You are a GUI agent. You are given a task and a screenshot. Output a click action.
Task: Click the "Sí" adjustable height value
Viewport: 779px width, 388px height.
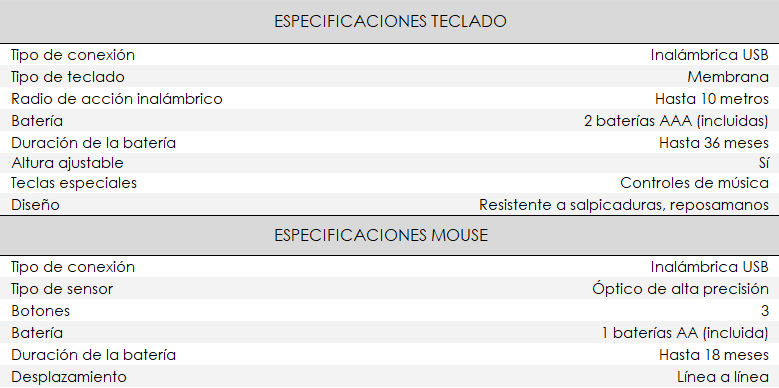point(764,163)
